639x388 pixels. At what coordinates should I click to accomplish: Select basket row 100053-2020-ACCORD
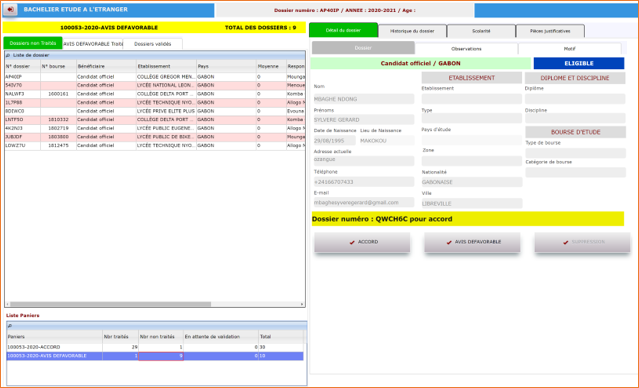[x=155, y=347]
